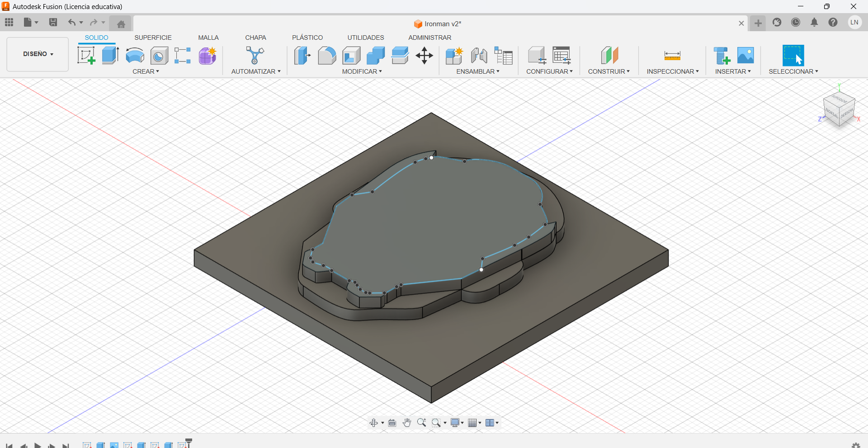Select the Automated Modeling tool
This screenshot has width=868, height=448.
tap(255, 56)
